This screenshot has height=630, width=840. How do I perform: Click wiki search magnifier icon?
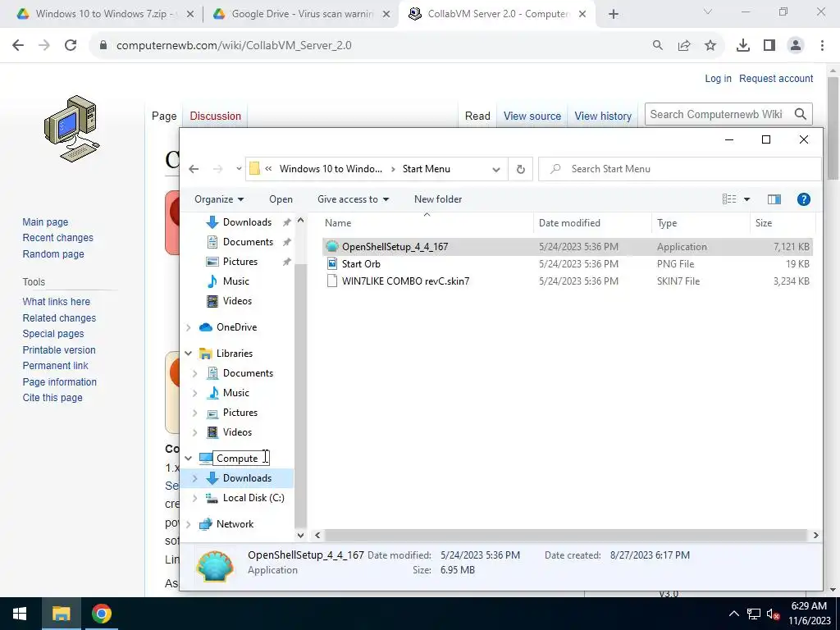(x=801, y=115)
